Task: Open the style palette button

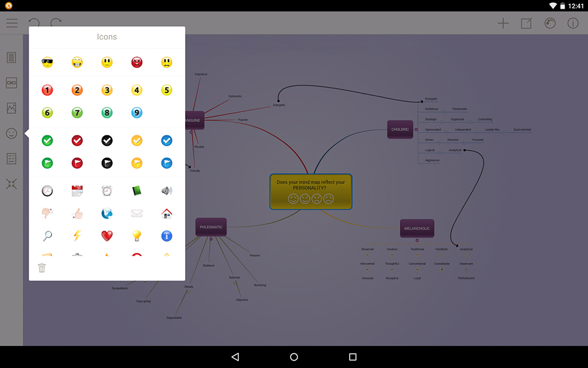Action: 550,24
